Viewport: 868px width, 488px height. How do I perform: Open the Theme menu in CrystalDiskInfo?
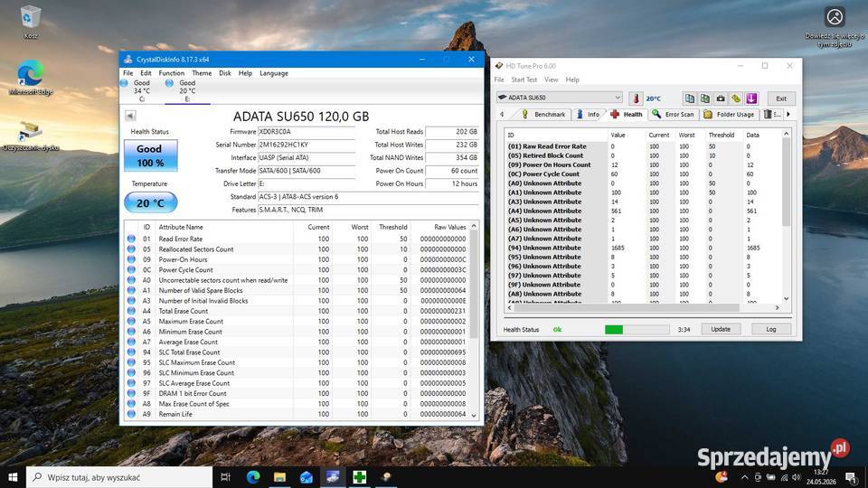[202, 73]
